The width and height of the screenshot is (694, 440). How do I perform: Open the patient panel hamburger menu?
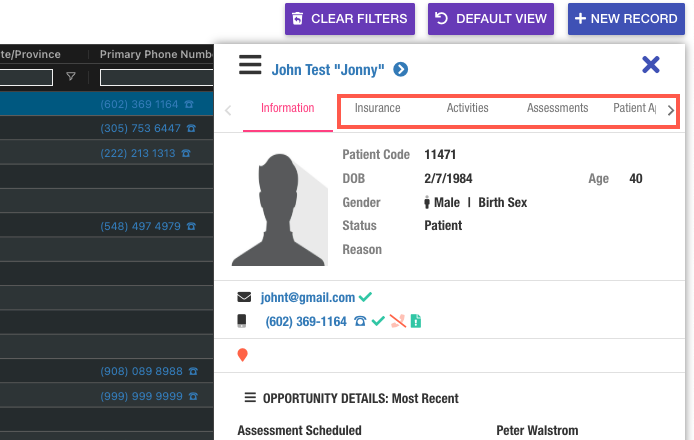click(250, 66)
